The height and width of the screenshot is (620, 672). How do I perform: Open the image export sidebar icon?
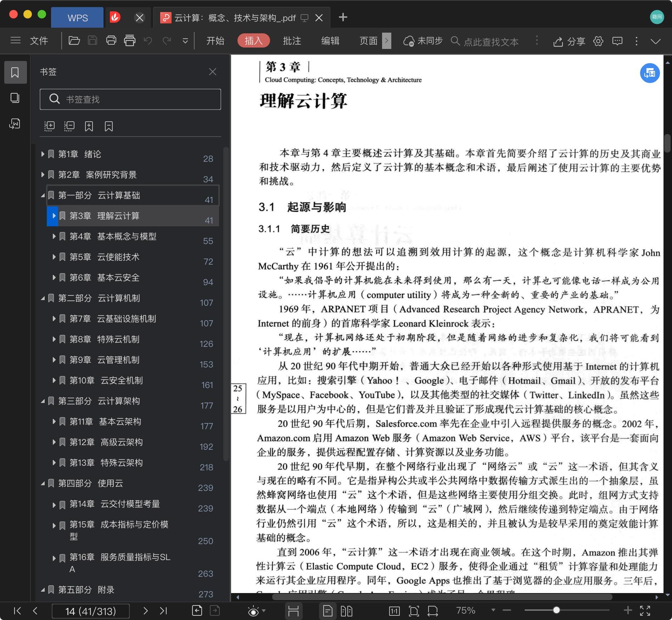click(x=15, y=123)
